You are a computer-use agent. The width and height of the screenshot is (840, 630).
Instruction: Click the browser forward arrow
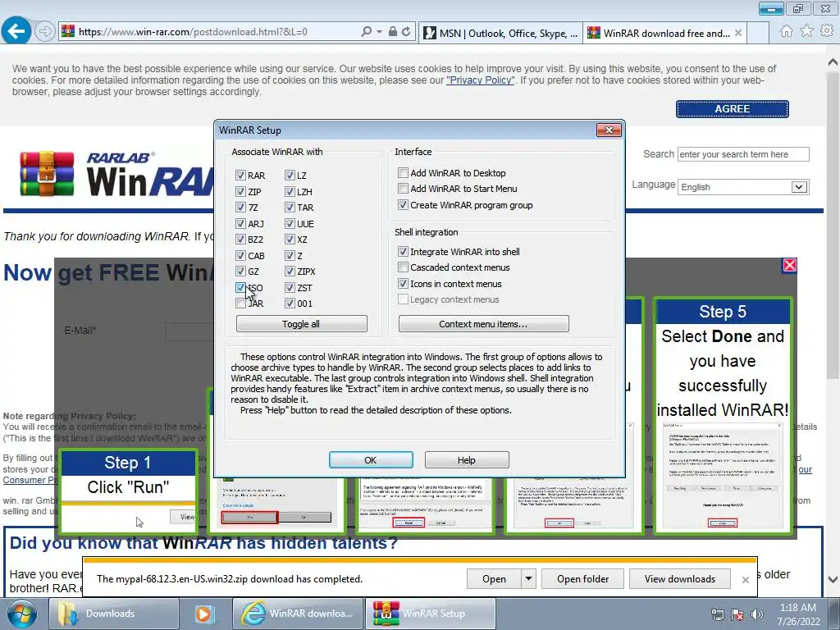tap(45, 32)
